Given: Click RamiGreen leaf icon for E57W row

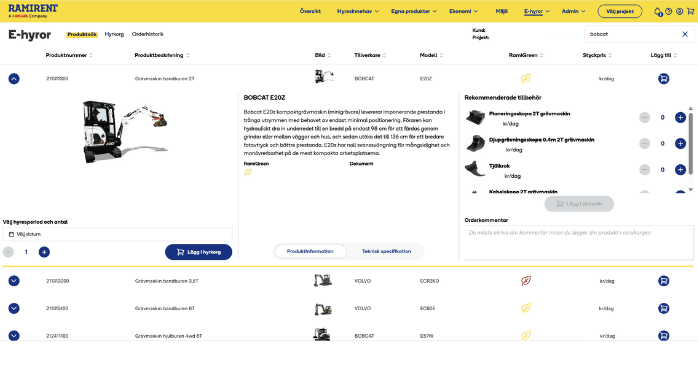Looking at the screenshot, I should click(x=526, y=335).
